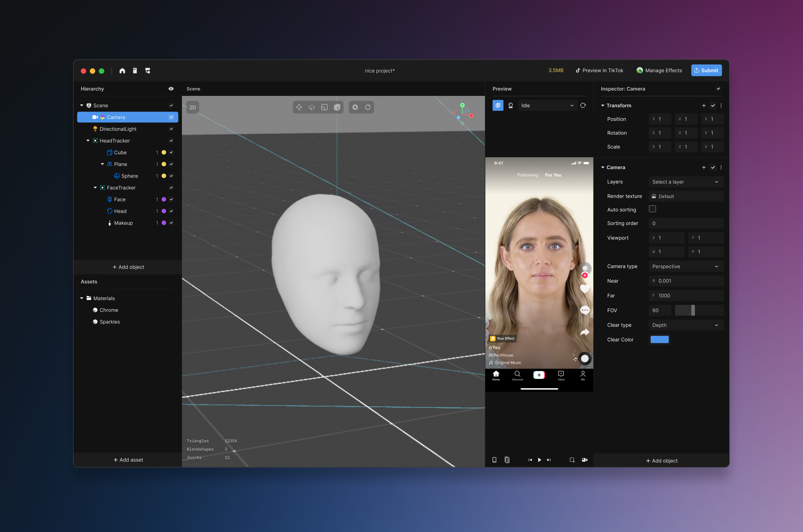Click the Submit button
The width and height of the screenshot is (803, 532).
[706, 71]
